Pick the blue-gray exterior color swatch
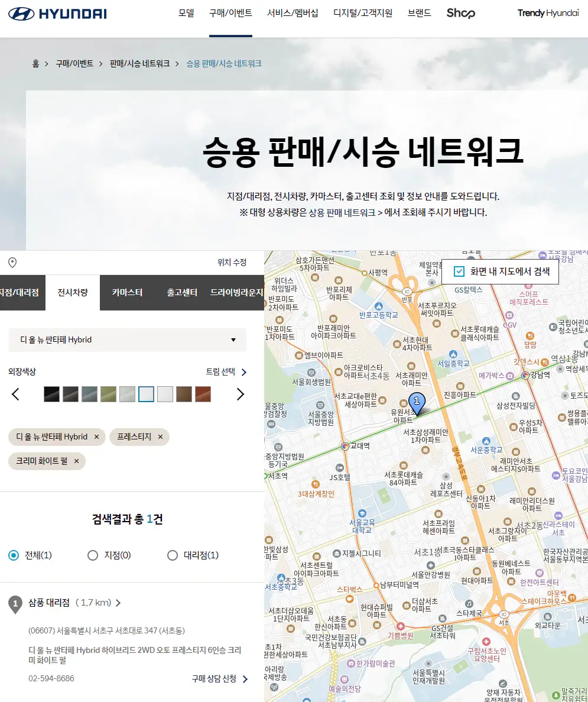The height and width of the screenshot is (702, 588). click(x=89, y=394)
